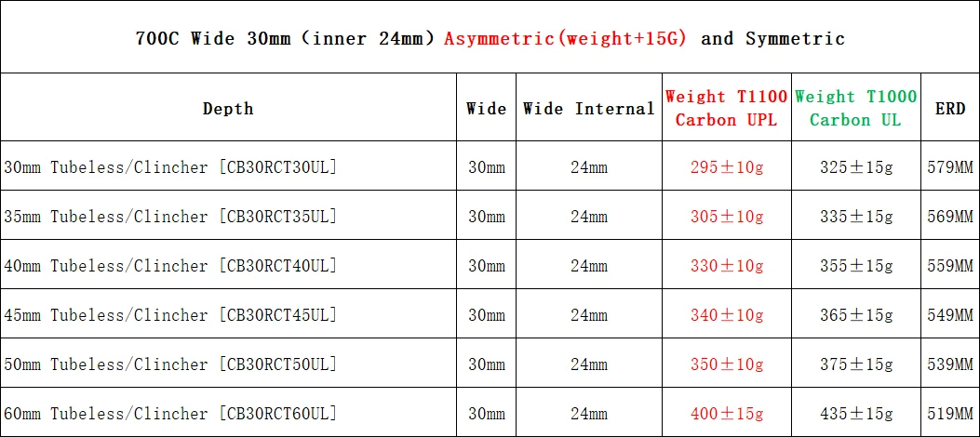Click the 40mm Tubeless/Clincher CB30RCT40UL cell
980x437 pixels.
click(170, 266)
